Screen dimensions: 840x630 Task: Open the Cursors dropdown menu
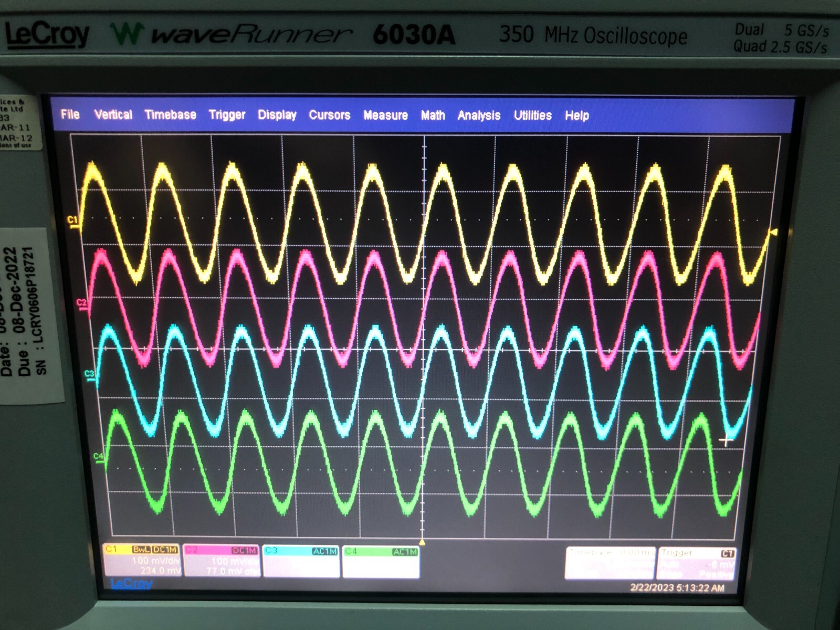[330, 115]
